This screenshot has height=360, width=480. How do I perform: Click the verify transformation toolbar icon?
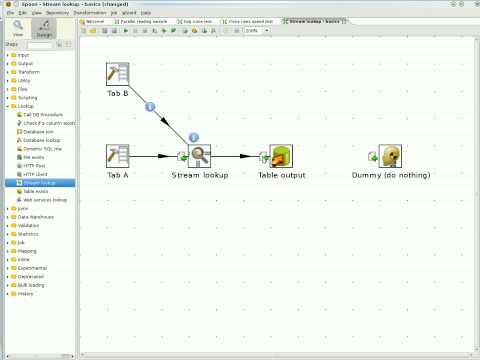185,31
